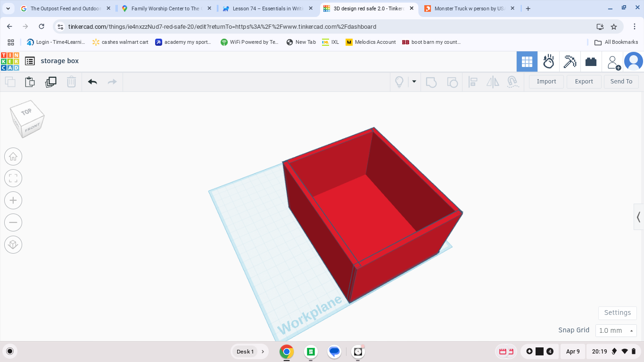Open the Blocks pickaxe mode
Image resolution: width=644 pixels, height=362 pixels.
point(570,62)
